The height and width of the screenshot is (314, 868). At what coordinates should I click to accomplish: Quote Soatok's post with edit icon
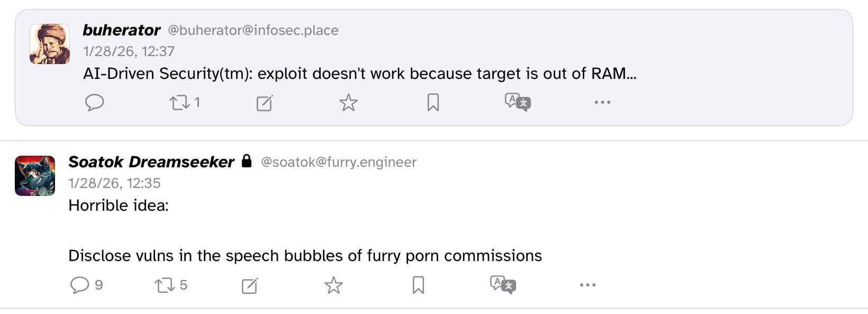249,285
